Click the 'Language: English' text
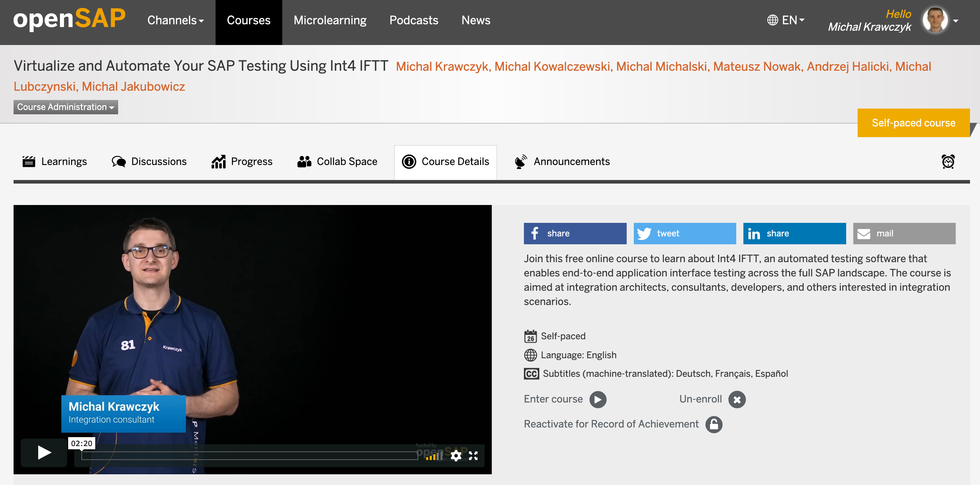This screenshot has height=485, width=980. coord(578,355)
